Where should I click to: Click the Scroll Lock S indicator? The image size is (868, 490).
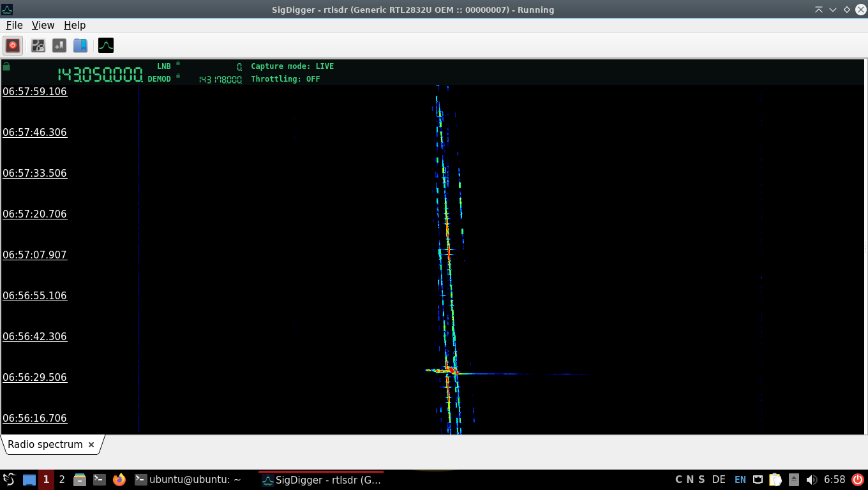coord(701,480)
